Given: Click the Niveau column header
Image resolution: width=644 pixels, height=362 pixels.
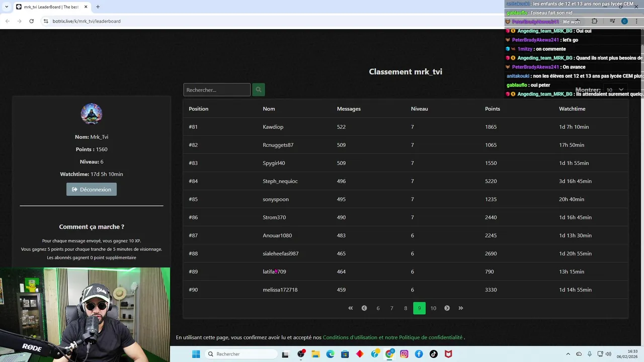Looking at the screenshot, I should pos(419,109).
